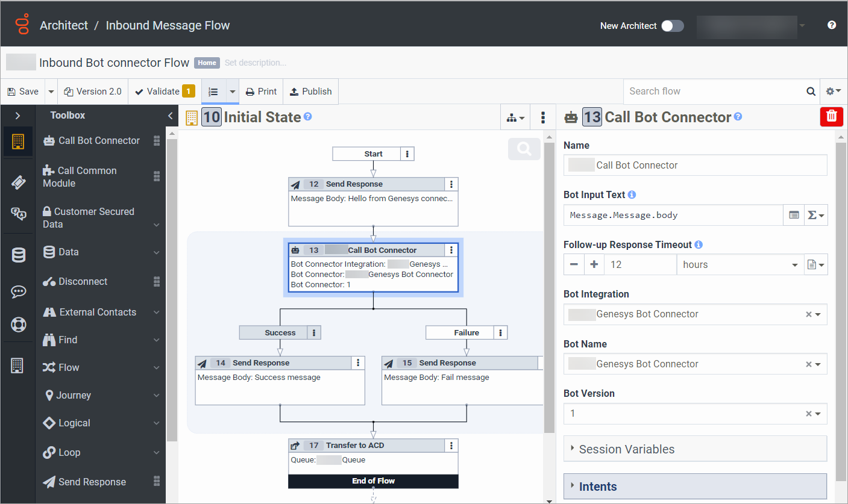Open the settings gear dropdown
This screenshot has height=504, width=848.
(834, 92)
